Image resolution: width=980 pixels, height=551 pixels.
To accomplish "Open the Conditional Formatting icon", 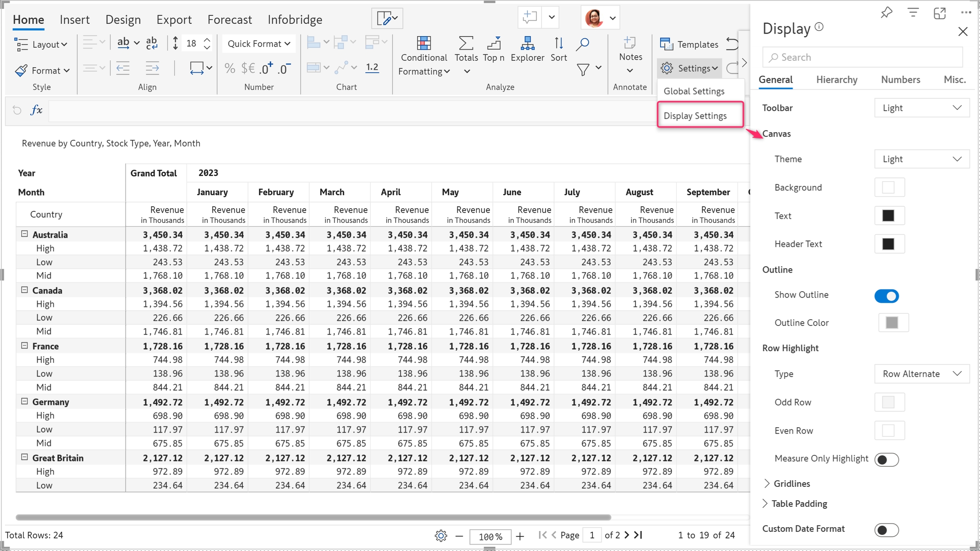I will click(x=424, y=44).
